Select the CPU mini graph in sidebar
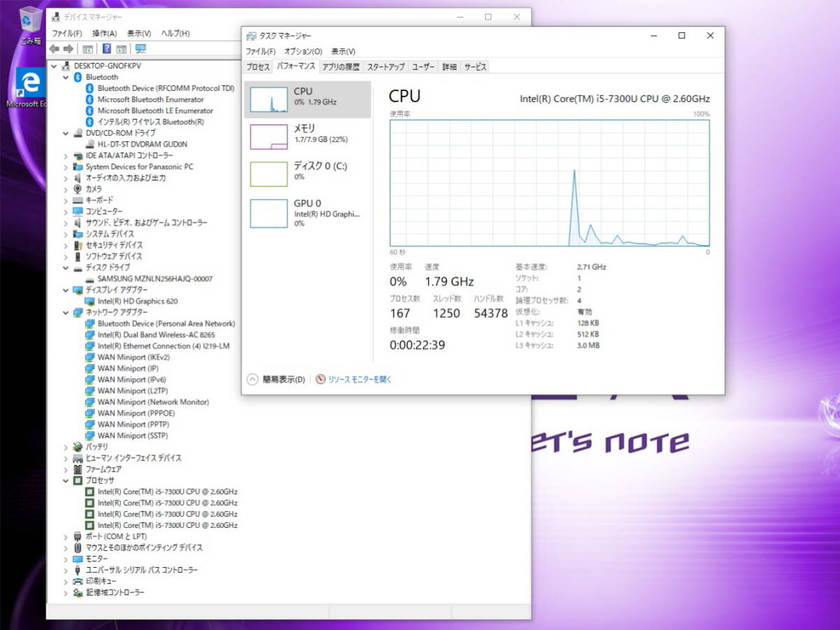 [x=269, y=99]
